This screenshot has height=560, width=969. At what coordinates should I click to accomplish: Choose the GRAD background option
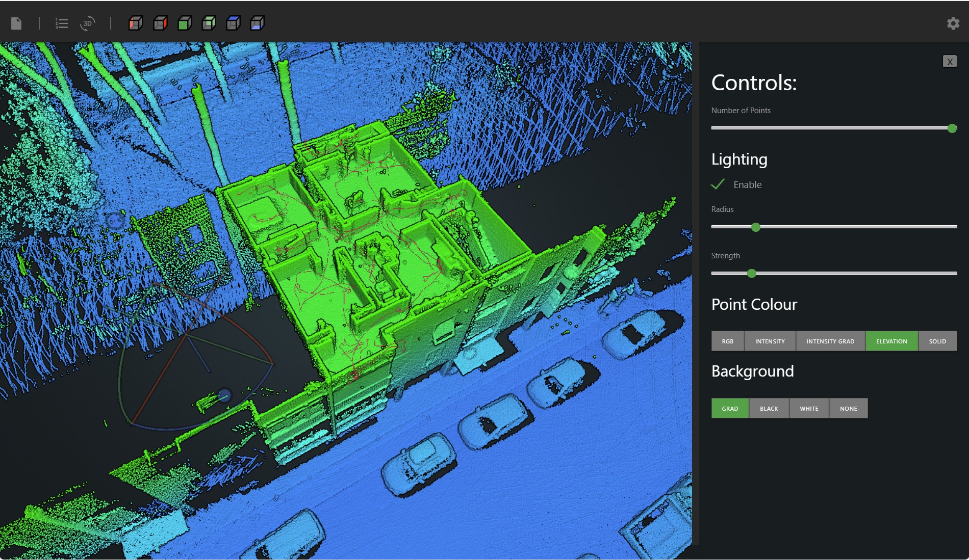click(730, 409)
